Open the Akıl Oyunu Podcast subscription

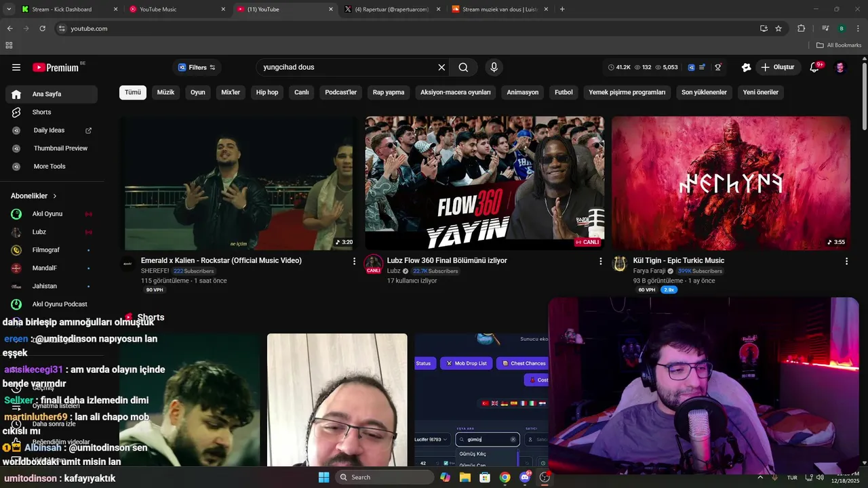tap(52, 304)
